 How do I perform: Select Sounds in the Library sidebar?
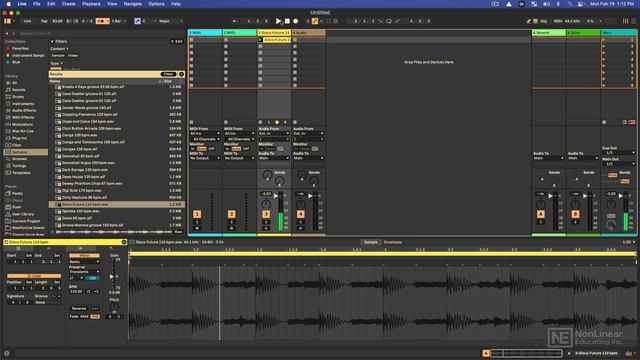point(19,90)
